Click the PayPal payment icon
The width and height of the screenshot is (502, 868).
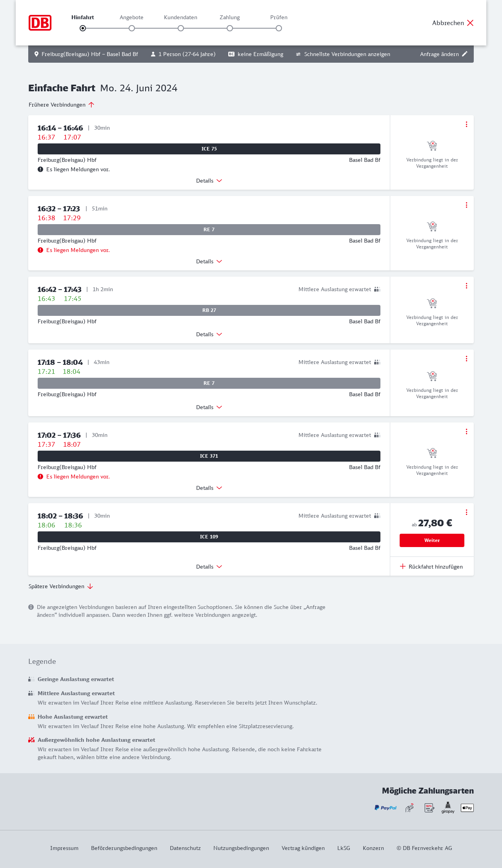(x=386, y=808)
